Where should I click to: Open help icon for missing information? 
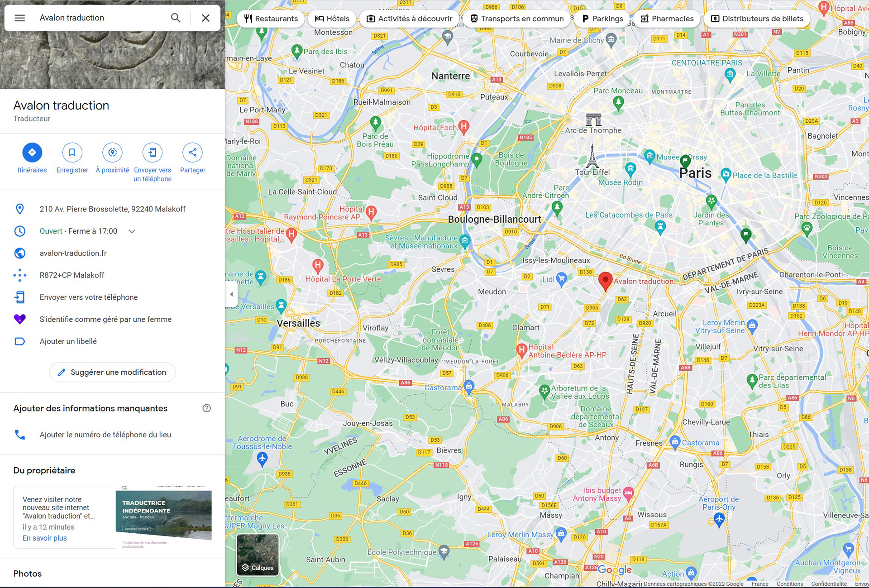pyautogui.click(x=207, y=408)
